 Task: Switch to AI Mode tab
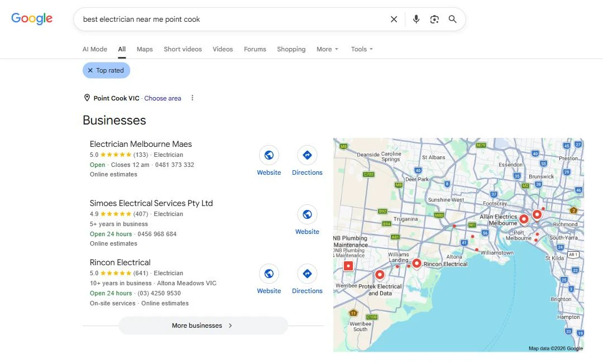point(94,49)
